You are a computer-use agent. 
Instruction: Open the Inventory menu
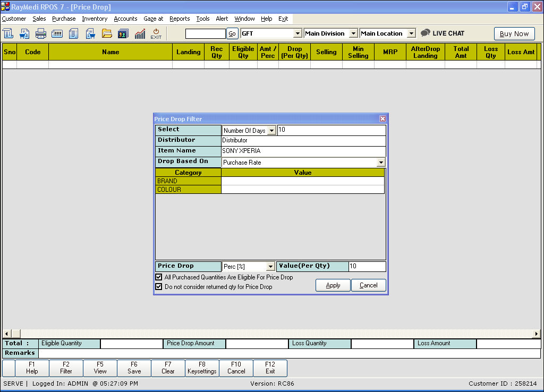[x=95, y=19]
